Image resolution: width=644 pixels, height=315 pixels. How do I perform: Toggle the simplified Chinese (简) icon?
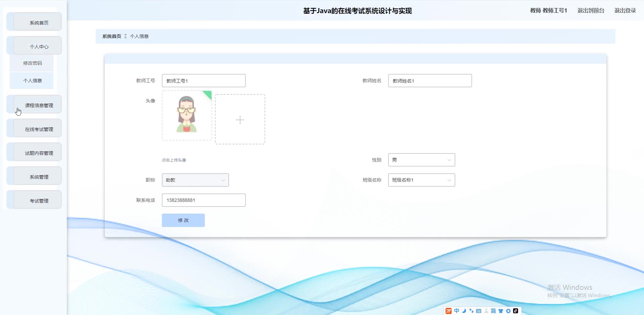tap(493, 311)
